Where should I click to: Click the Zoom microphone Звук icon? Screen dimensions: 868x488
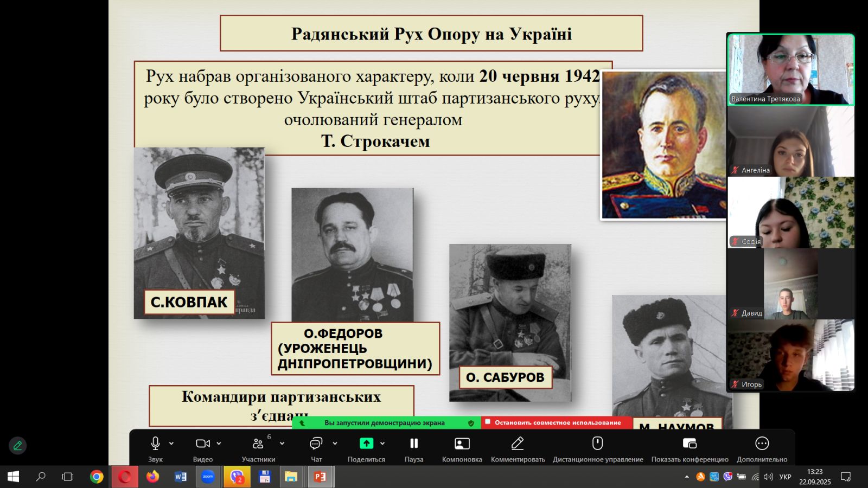tap(155, 444)
